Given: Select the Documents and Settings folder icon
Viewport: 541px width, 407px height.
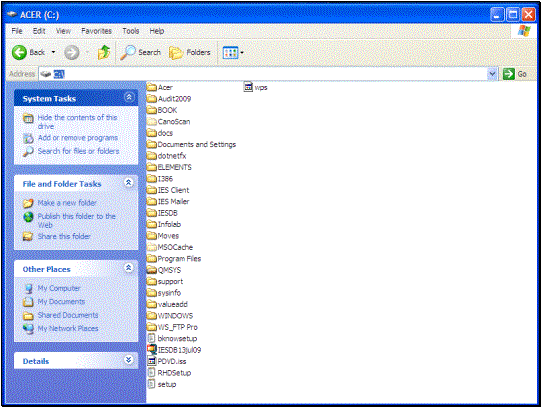Looking at the screenshot, I should (152, 144).
